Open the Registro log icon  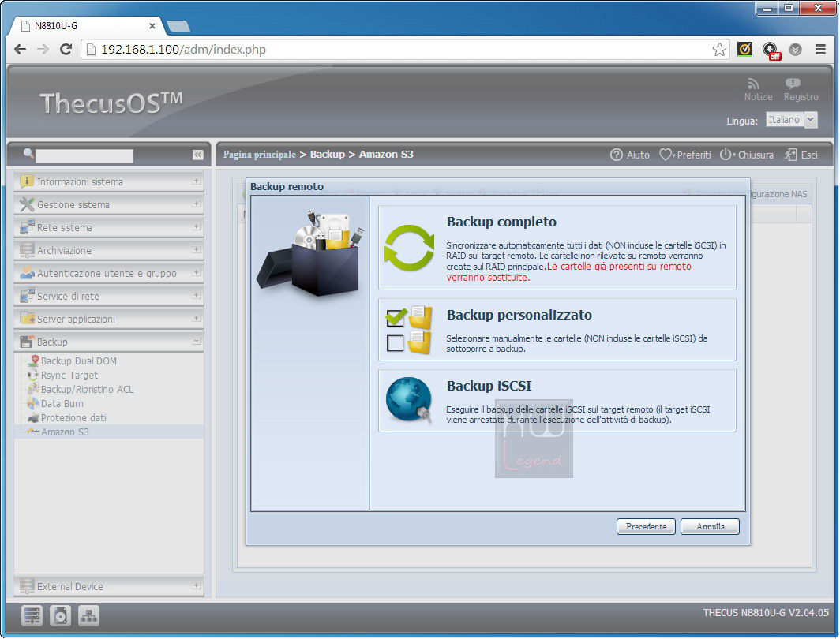[793, 84]
